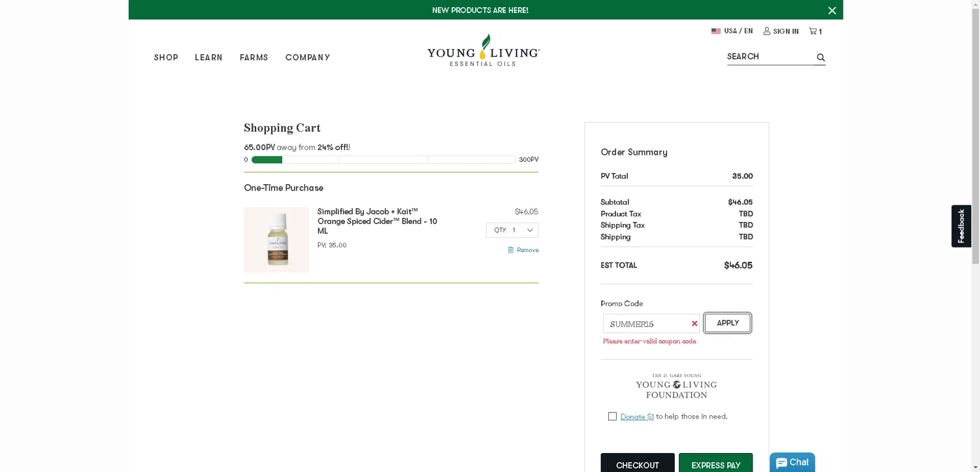This screenshot has width=980, height=472.
Task: Clear the promo code with red X
Action: 694,324
